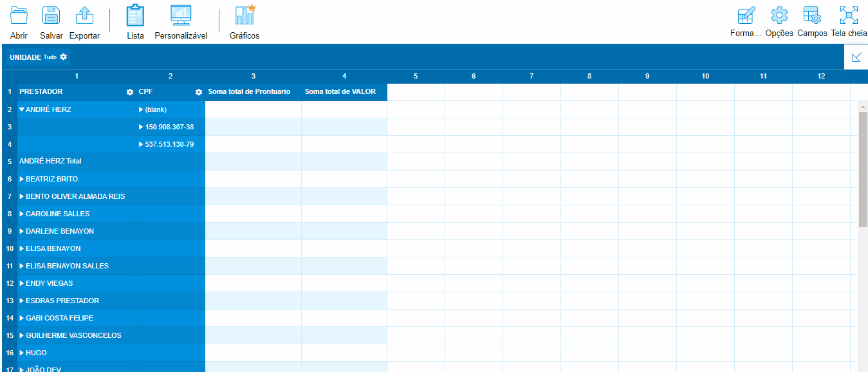Viewport: 868px width, 372px height.
Task: Expand the CAROLINE SALLES row
Action: tap(22, 214)
